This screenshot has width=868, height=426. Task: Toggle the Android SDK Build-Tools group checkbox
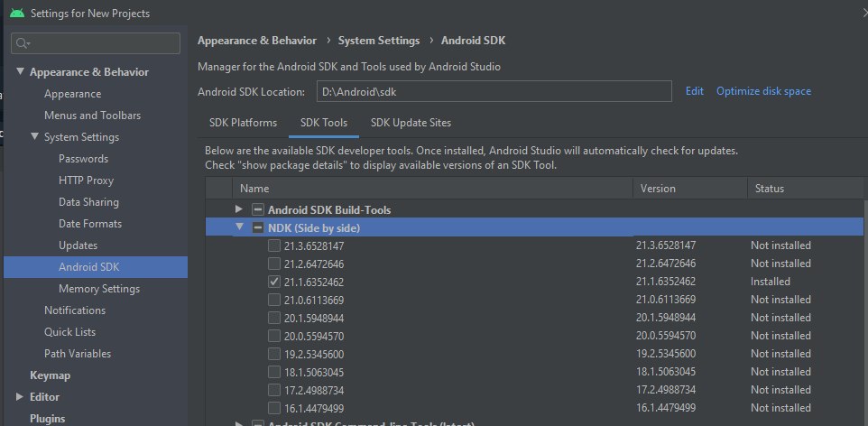click(257, 209)
